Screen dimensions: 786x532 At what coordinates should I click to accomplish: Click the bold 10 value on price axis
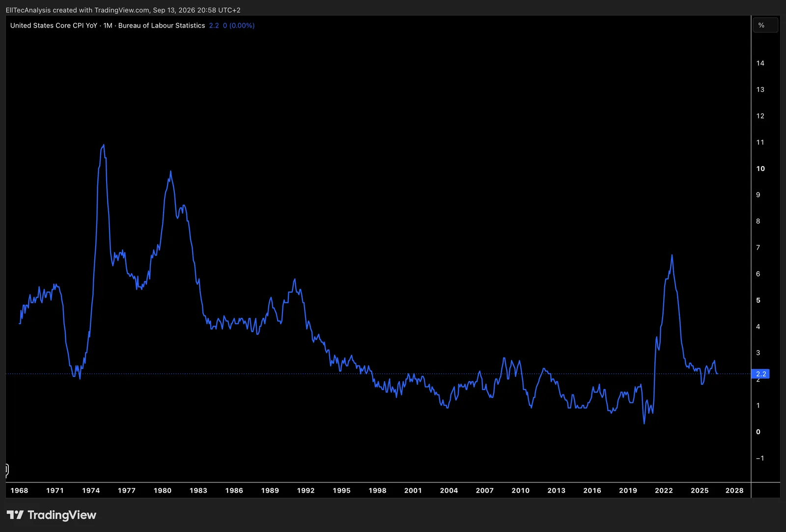(x=760, y=168)
